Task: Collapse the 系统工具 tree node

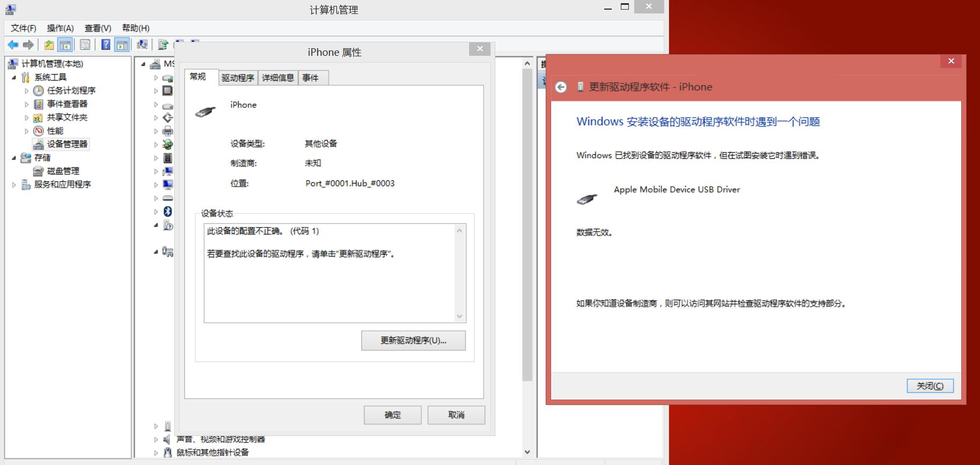Action: 14,77
